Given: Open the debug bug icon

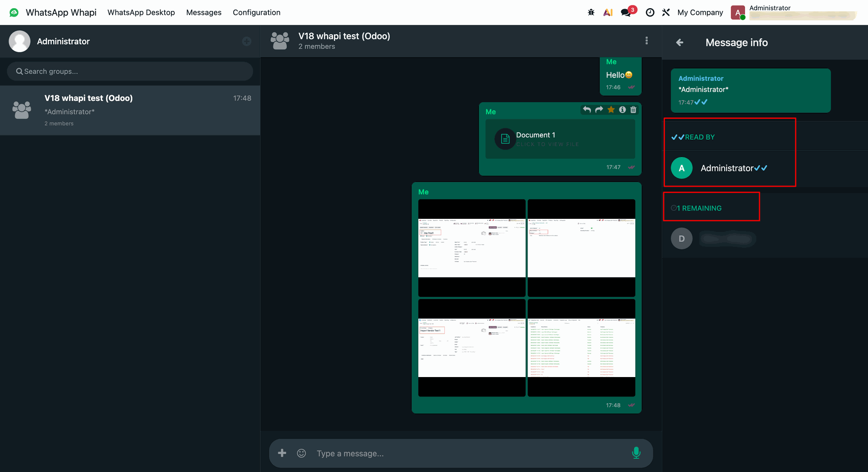Looking at the screenshot, I should click(x=591, y=12).
